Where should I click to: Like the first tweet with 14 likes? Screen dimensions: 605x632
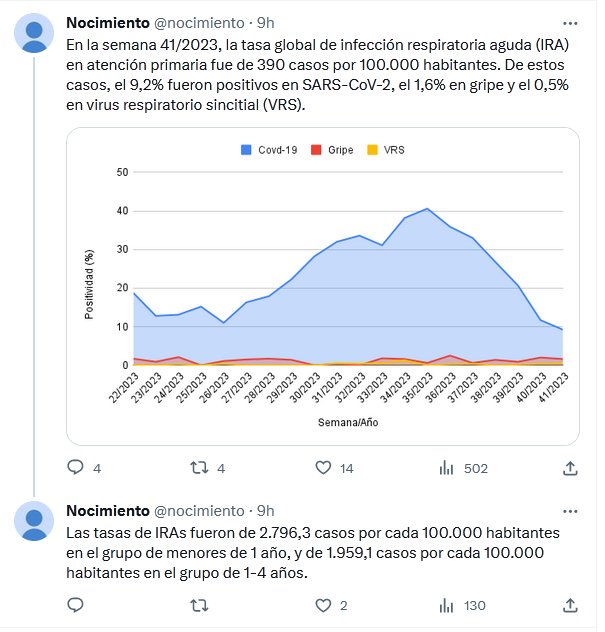tap(324, 467)
